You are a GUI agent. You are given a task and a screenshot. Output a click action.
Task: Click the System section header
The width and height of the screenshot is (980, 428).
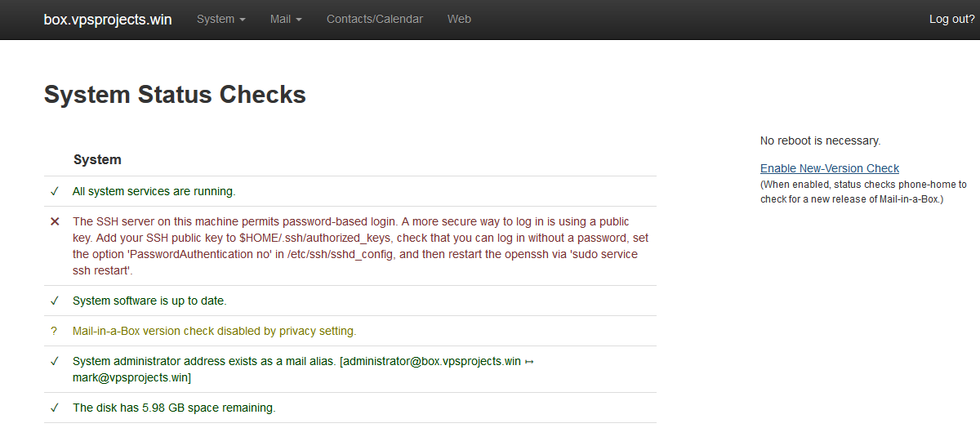[97, 159]
